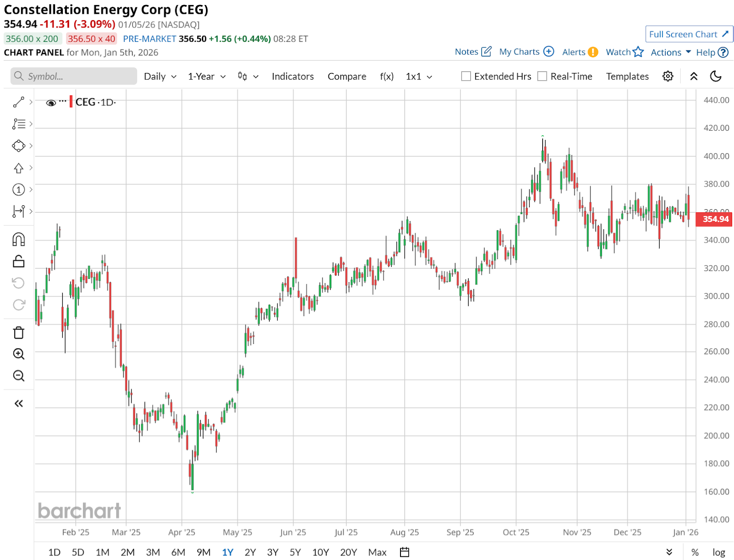Select the arrow marker tool
The width and height of the screenshot is (734, 560).
(x=18, y=168)
